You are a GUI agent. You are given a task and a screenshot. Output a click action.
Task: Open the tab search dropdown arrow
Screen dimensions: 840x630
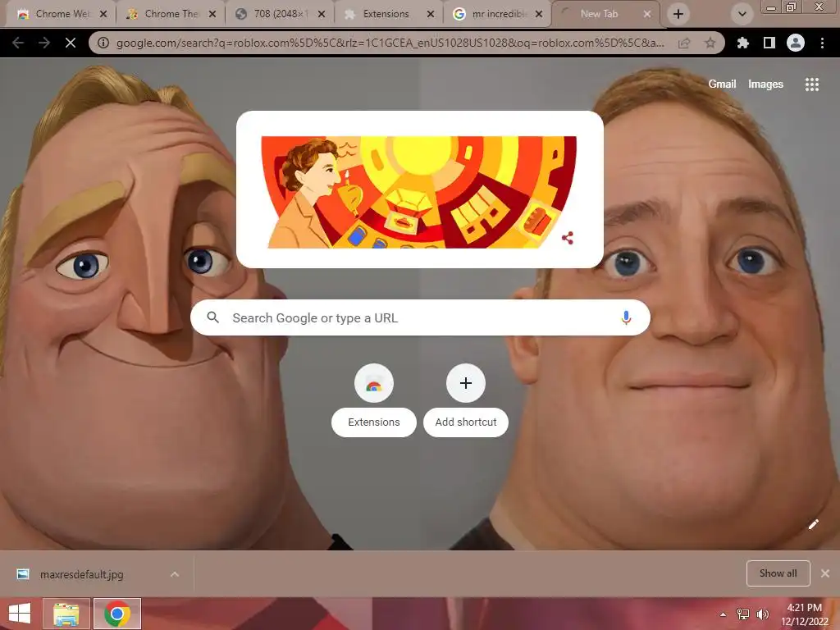click(x=742, y=14)
